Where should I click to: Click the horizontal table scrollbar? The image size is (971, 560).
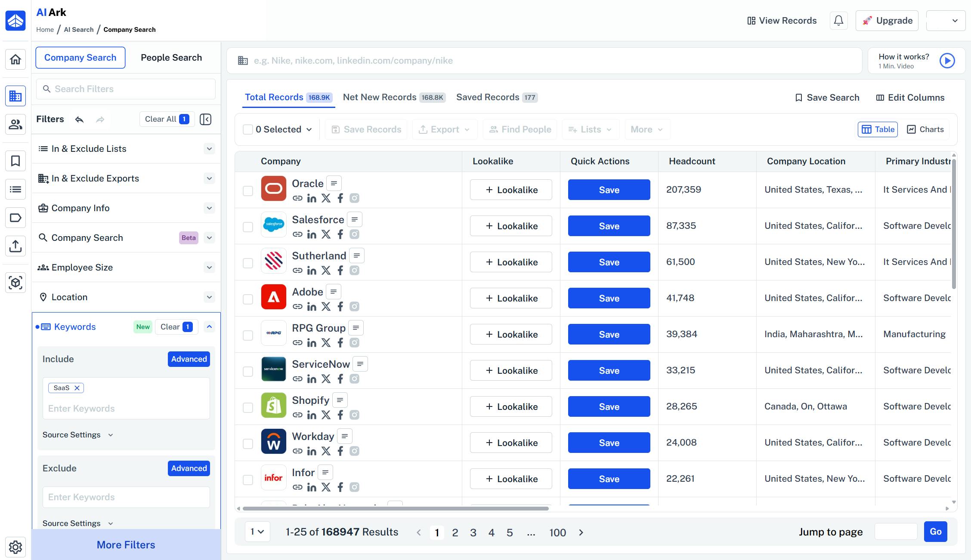click(396, 508)
